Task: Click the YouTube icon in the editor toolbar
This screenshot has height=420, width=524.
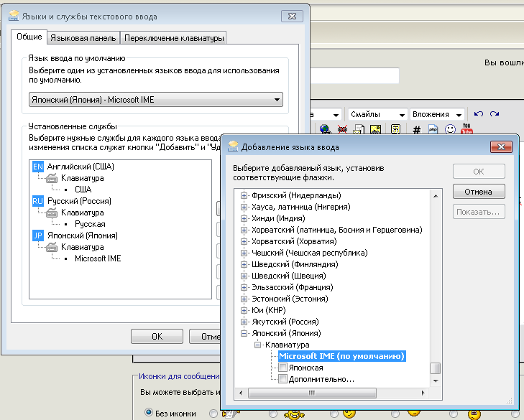Action: (466, 130)
